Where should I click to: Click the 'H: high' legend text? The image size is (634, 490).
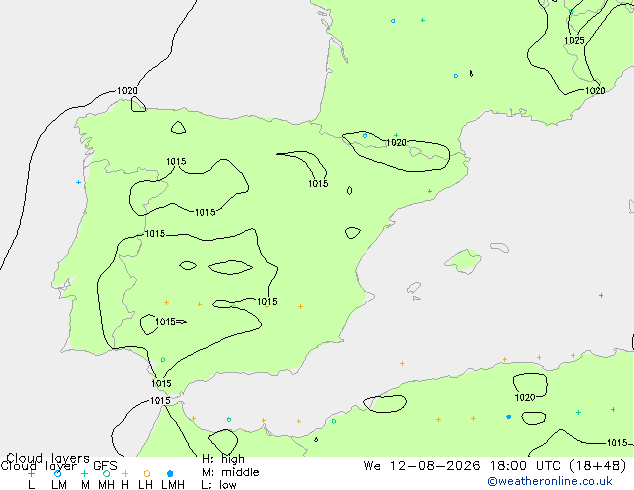[x=223, y=459]
